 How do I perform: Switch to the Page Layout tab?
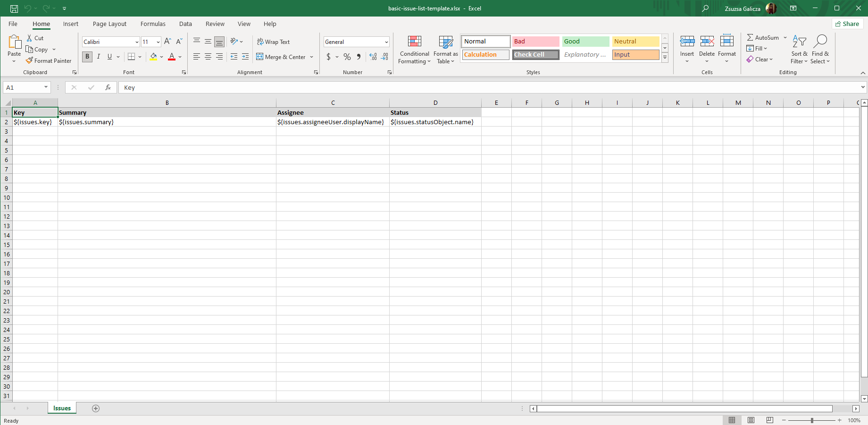tap(109, 24)
